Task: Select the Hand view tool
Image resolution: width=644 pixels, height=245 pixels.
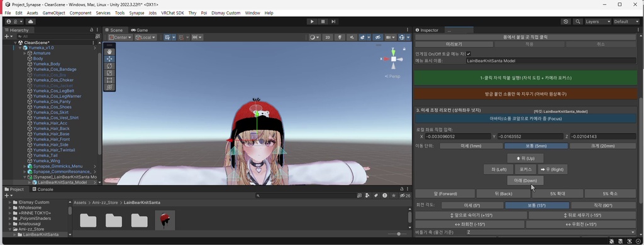Action: point(109,52)
